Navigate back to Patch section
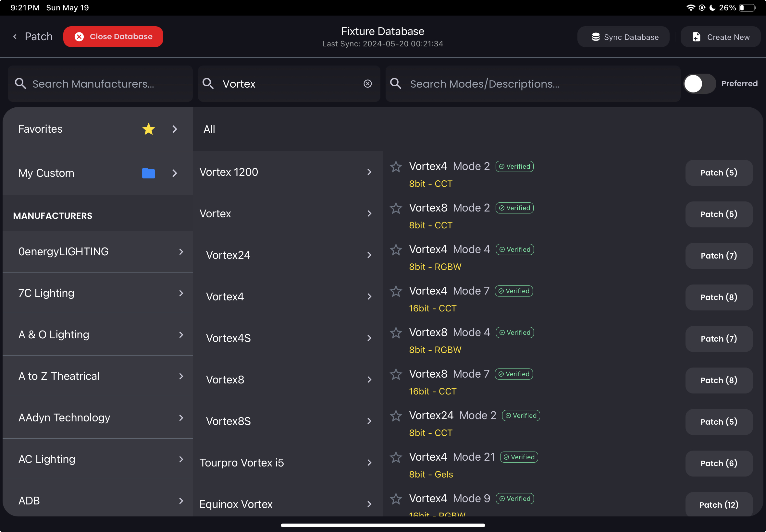766x532 pixels. [x=32, y=36]
